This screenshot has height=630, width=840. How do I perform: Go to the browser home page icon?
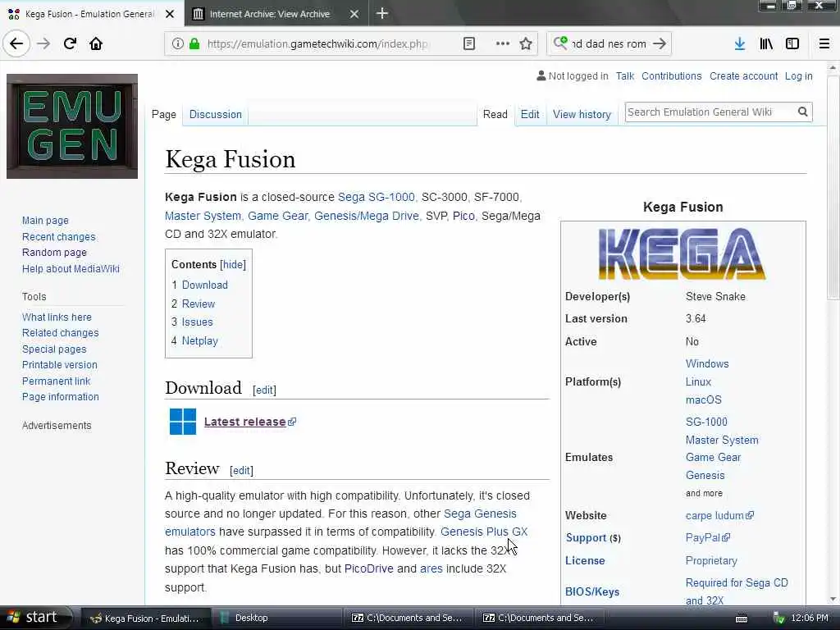click(x=96, y=43)
